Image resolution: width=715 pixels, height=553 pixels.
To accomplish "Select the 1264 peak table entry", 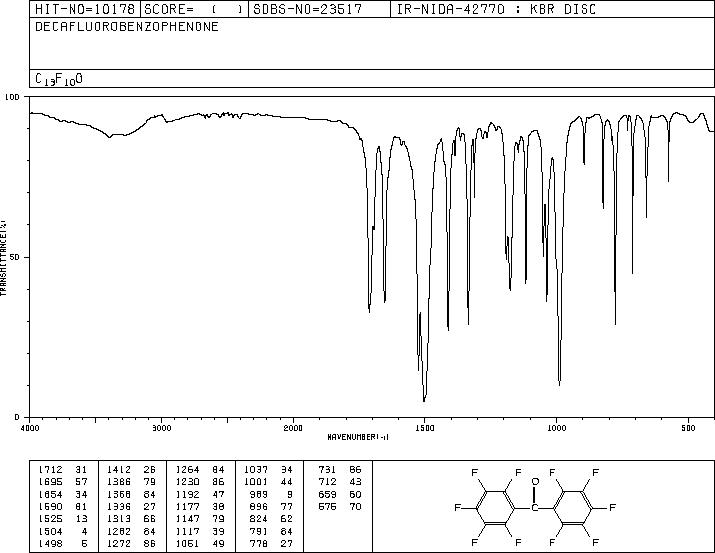I will tap(200, 470).
